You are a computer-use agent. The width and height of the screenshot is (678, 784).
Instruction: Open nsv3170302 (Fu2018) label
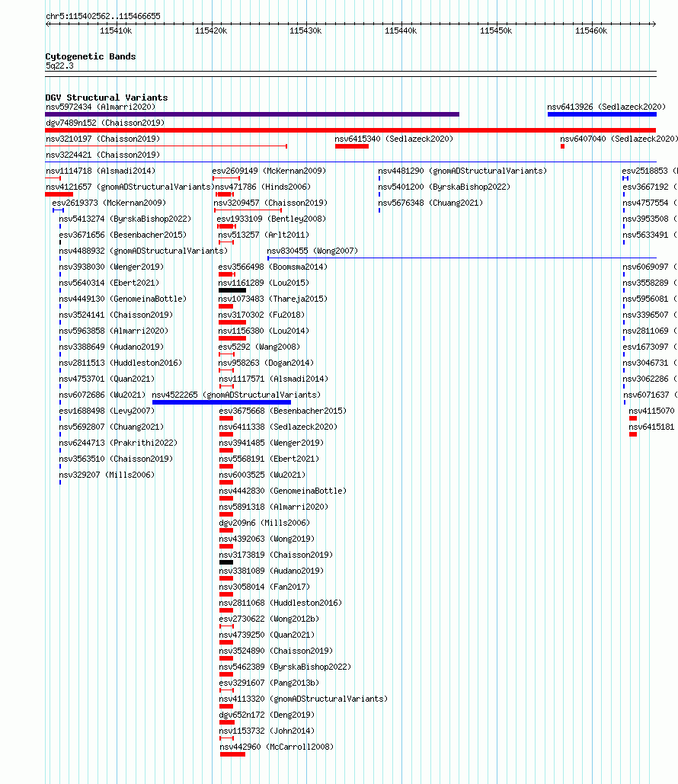(261, 315)
